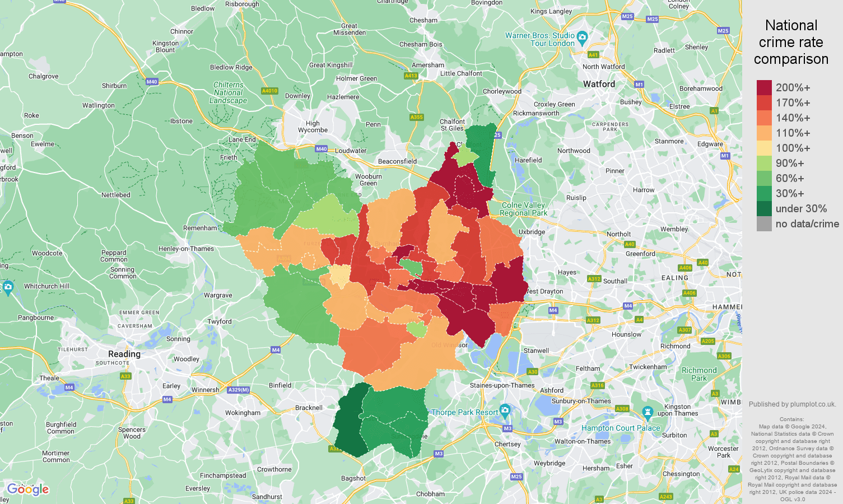Click the A33 shield near Reading
Screen dimensions: 843x504
[x=125, y=376]
